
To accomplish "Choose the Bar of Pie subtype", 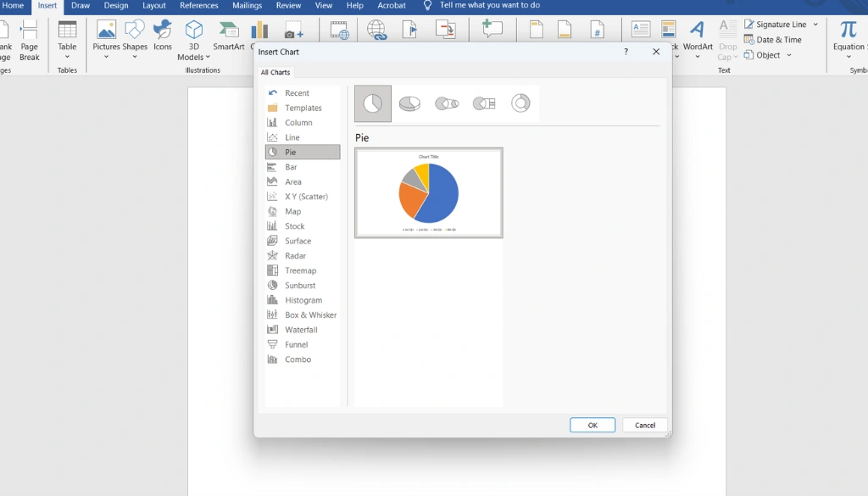I will 483,102.
